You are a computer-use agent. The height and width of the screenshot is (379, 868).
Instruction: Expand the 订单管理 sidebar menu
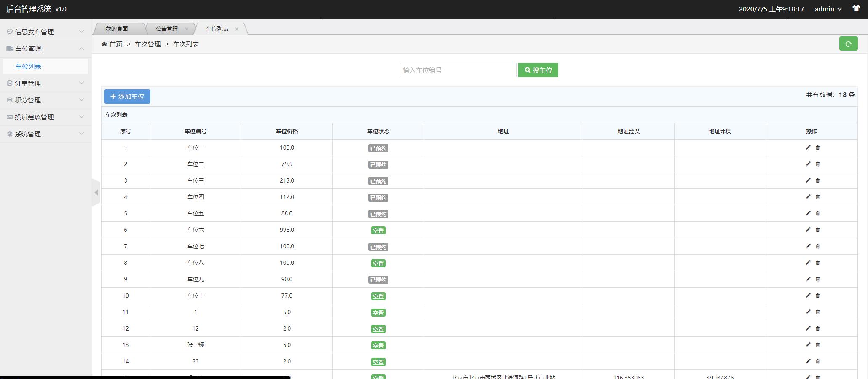coord(46,83)
